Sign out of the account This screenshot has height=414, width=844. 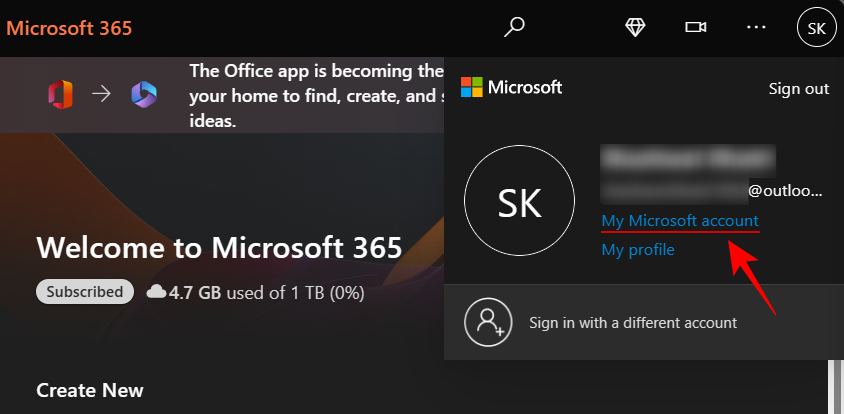(x=798, y=88)
